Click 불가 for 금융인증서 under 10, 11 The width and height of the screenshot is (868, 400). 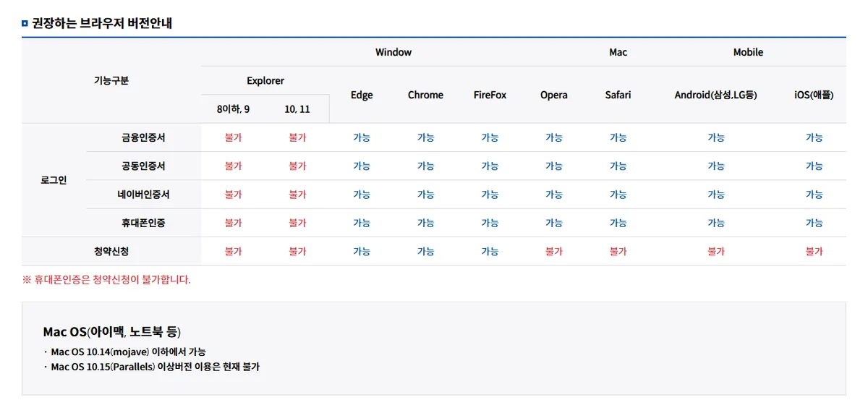pos(297,137)
